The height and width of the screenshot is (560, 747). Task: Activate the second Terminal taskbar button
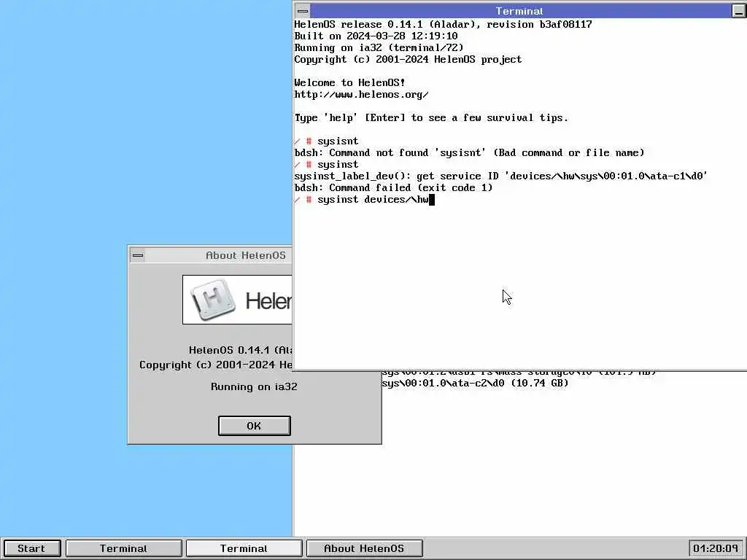click(x=244, y=548)
